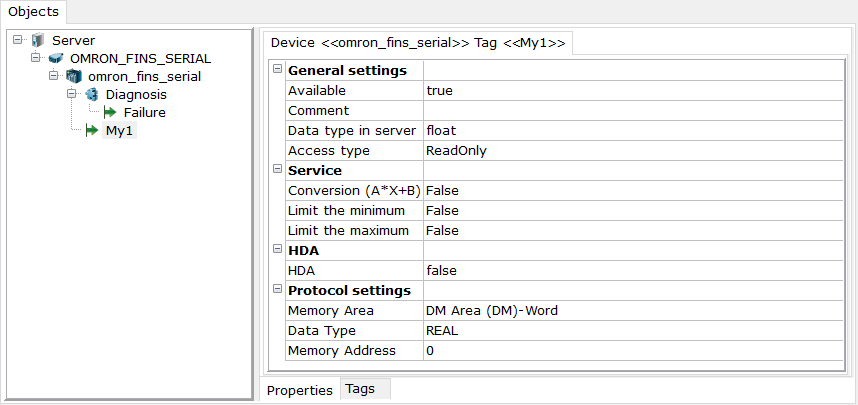Collapse the OMRON_FINS_SERIAL tree node
The height and width of the screenshot is (405, 858).
[36, 57]
